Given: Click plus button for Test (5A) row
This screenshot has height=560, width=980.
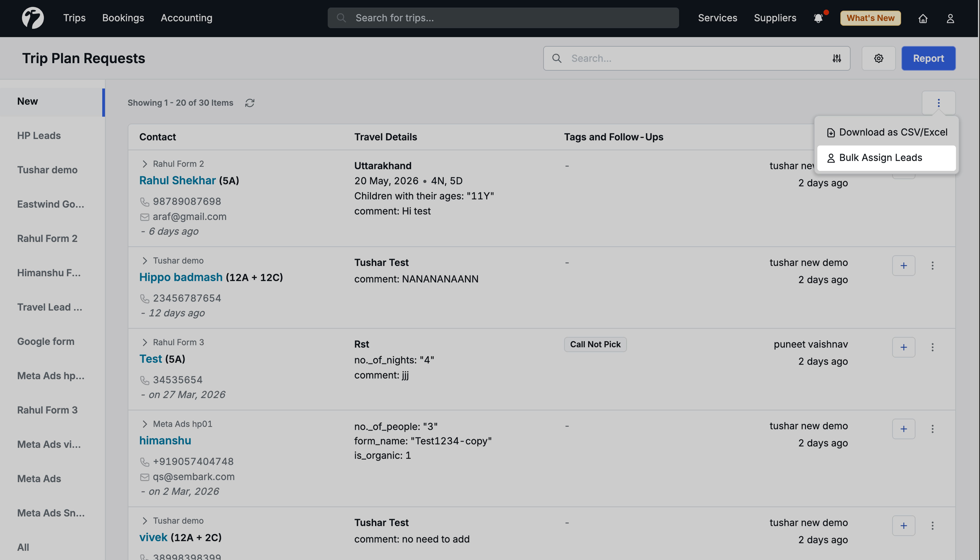Looking at the screenshot, I should pyautogui.click(x=903, y=347).
